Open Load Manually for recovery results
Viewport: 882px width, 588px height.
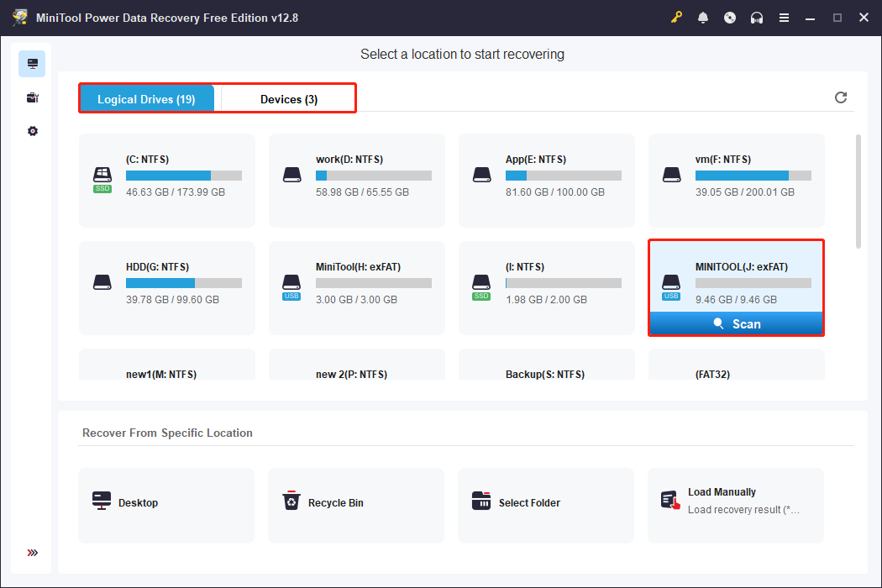(x=735, y=502)
